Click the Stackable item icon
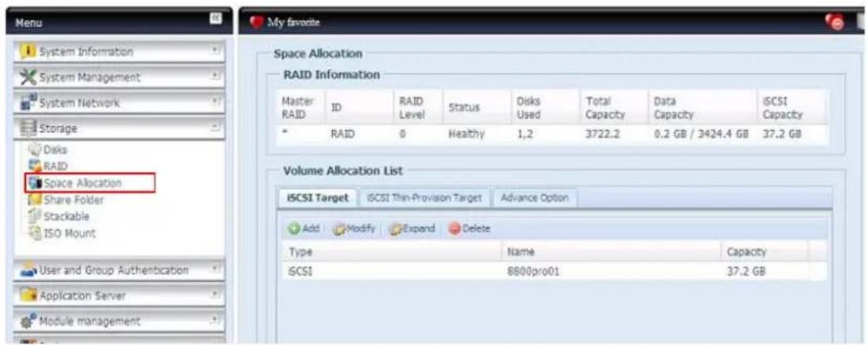 [34, 216]
